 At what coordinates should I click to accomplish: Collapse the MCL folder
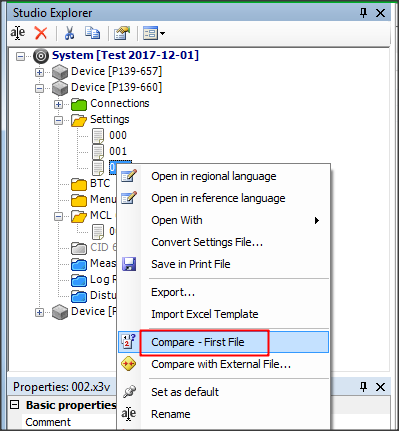click(58, 217)
